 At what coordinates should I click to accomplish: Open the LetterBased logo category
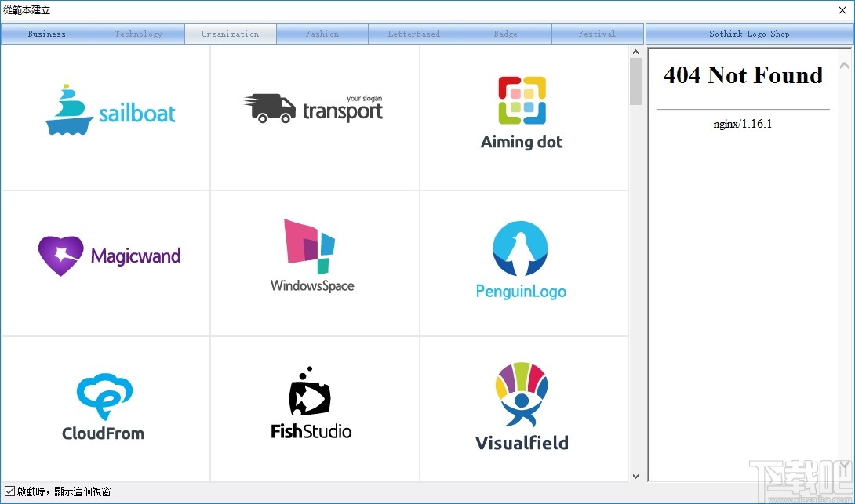(413, 33)
